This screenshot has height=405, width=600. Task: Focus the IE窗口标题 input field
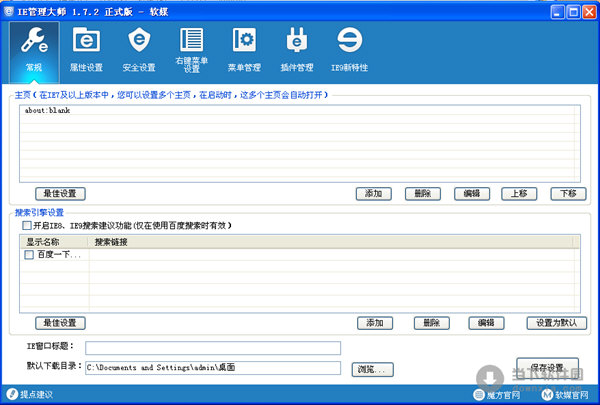tap(213, 348)
